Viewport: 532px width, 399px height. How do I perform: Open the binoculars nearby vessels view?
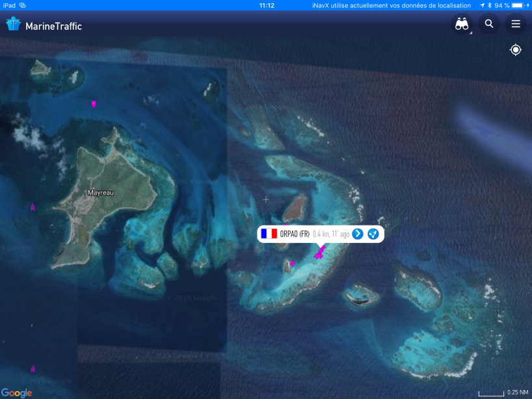coord(462,24)
